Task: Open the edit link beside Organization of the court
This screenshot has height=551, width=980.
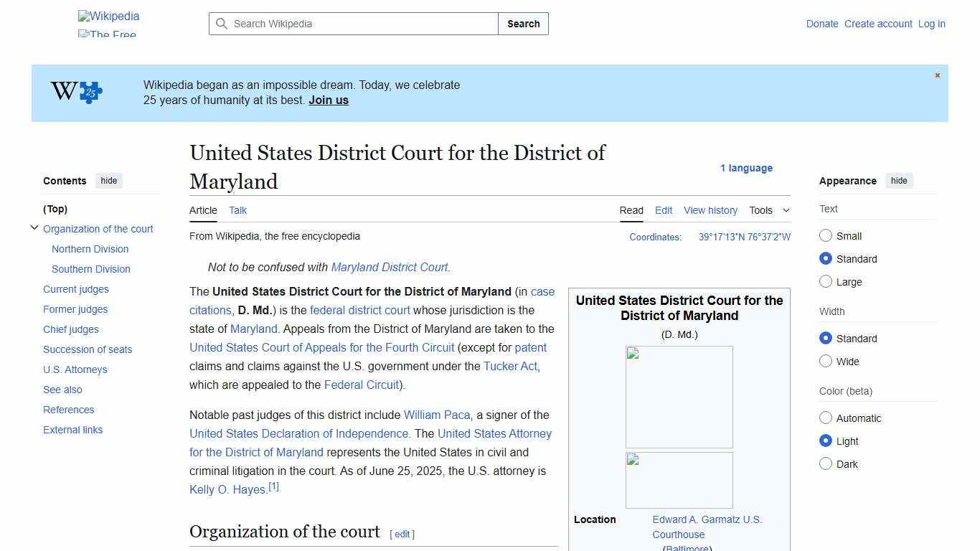Action: pyautogui.click(x=402, y=534)
